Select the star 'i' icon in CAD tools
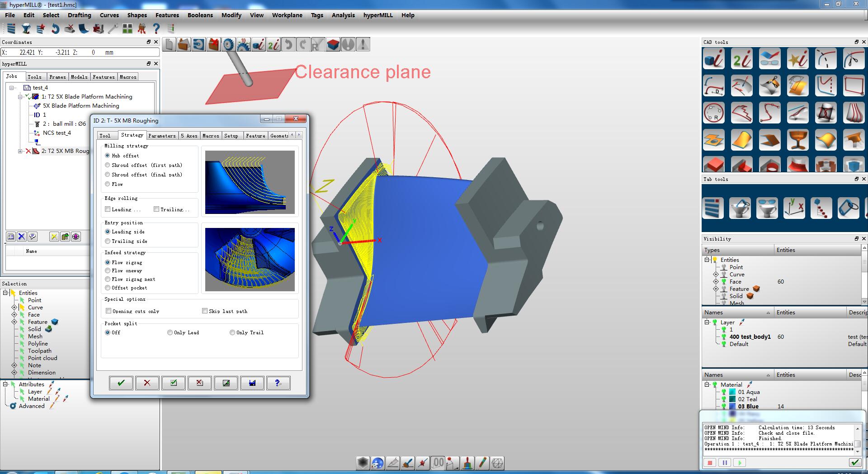The height and width of the screenshot is (474, 868). click(x=798, y=59)
